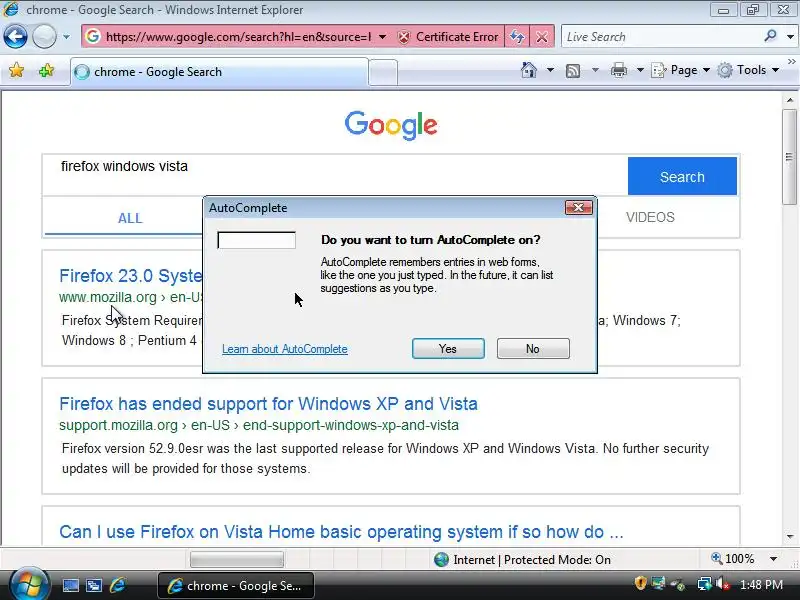This screenshot has height=600, width=800.
Task: Open the Certificate Error label
Action: 457,37
